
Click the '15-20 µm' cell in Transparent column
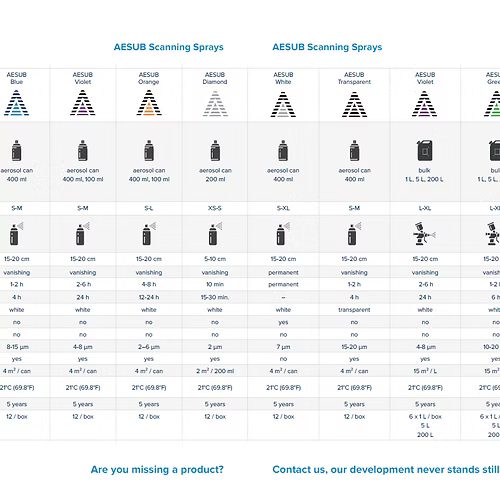click(354, 347)
